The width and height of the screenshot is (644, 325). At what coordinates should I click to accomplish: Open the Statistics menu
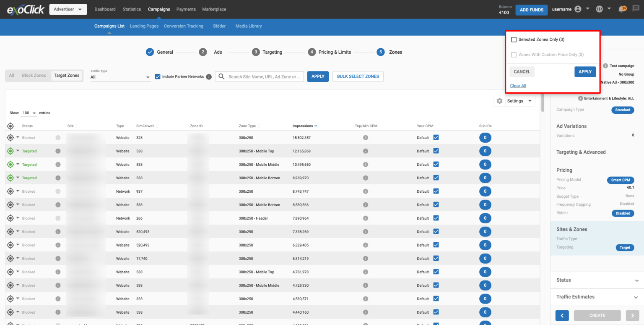[132, 9]
